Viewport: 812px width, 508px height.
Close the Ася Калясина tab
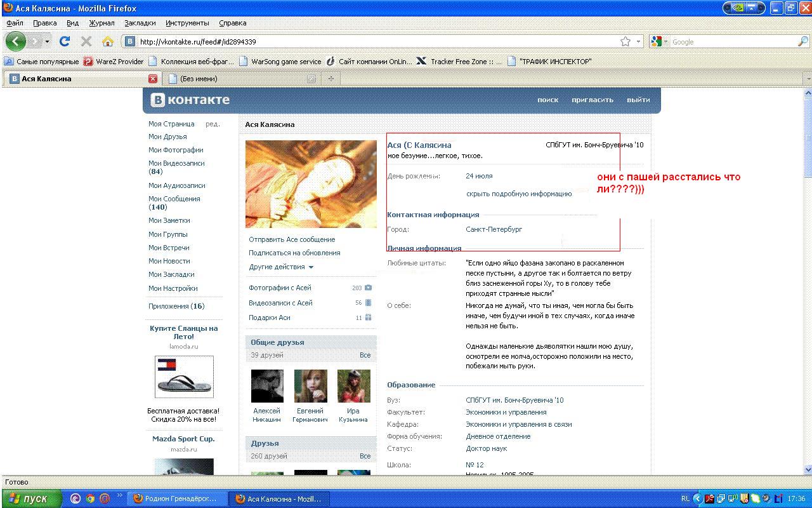tap(153, 79)
